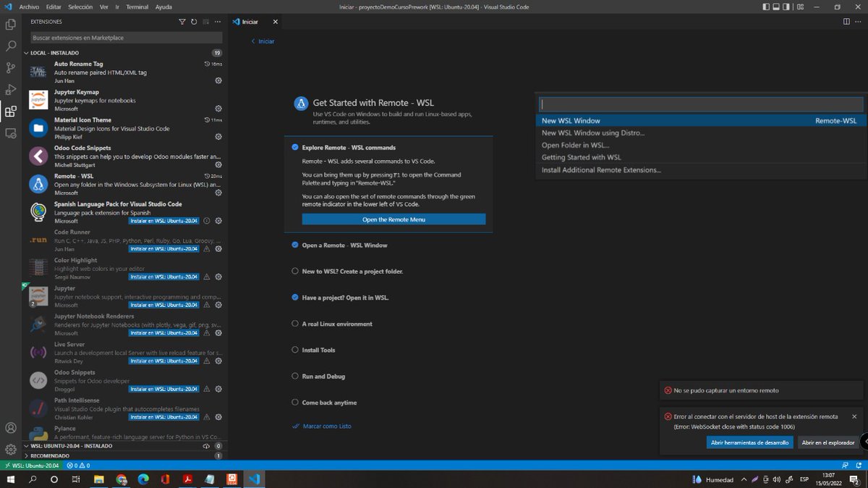Open Selección menu
Screen dimensions: 868x488
(80, 7)
